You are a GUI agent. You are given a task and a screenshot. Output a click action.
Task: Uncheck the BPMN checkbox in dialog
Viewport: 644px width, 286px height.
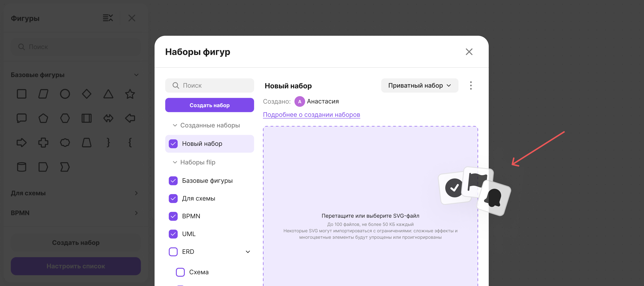(173, 216)
